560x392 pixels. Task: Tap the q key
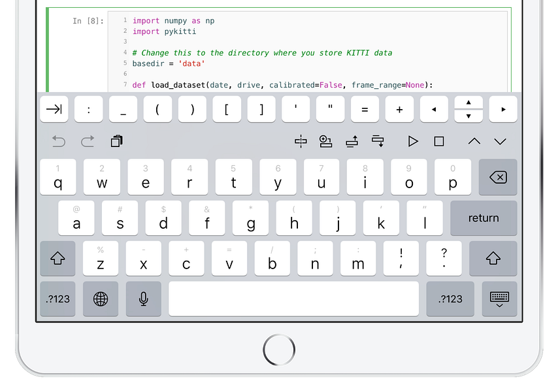point(58,177)
